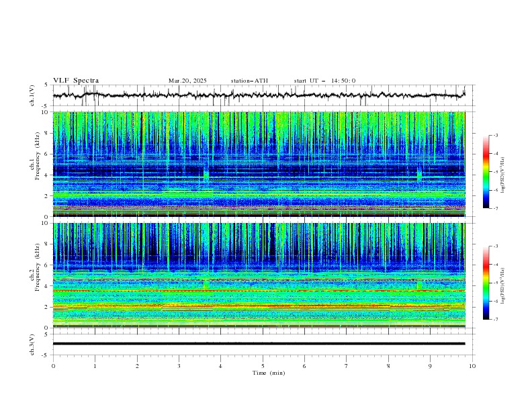Click the 'VLF Spectra' title text

pos(76,81)
